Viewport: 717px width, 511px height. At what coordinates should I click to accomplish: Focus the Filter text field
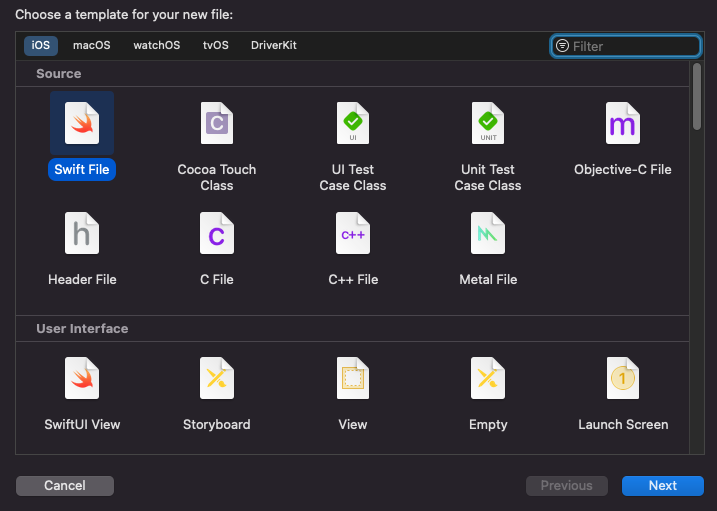(x=625, y=46)
